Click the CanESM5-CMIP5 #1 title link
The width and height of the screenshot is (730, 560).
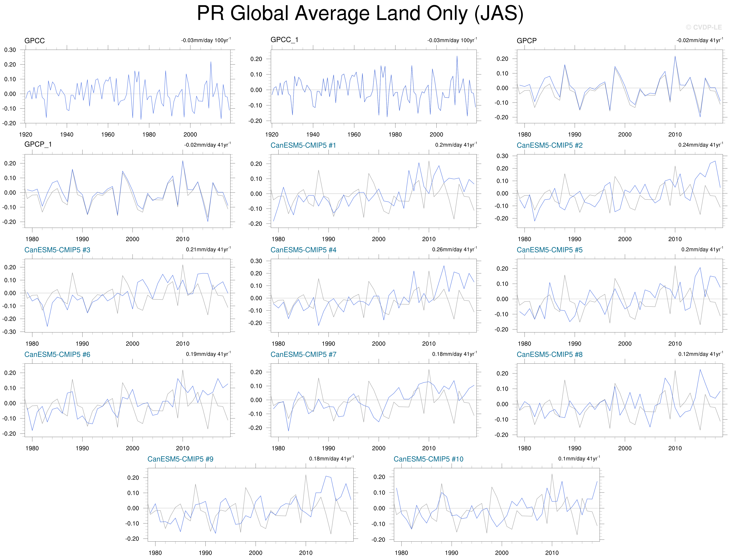(x=303, y=145)
